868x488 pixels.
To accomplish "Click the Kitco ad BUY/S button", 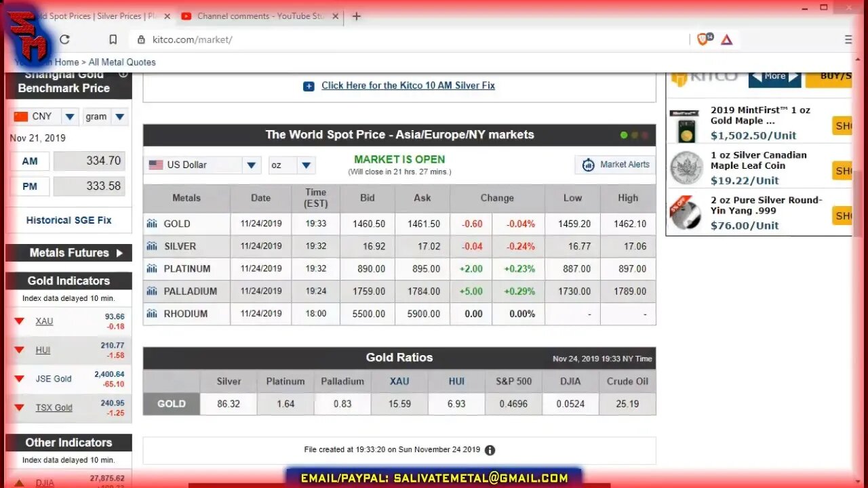I will pos(829,77).
